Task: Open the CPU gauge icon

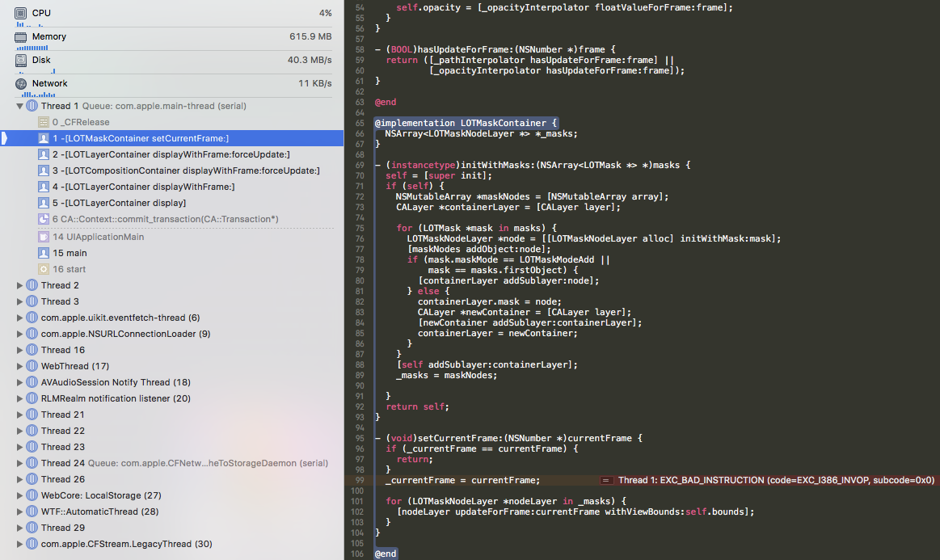Action: coord(20,13)
